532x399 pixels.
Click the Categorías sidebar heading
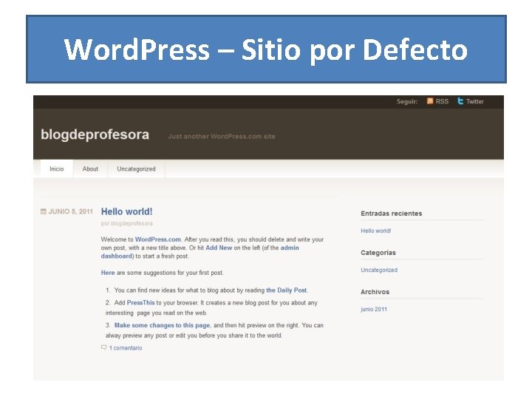(x=378, y=253)
